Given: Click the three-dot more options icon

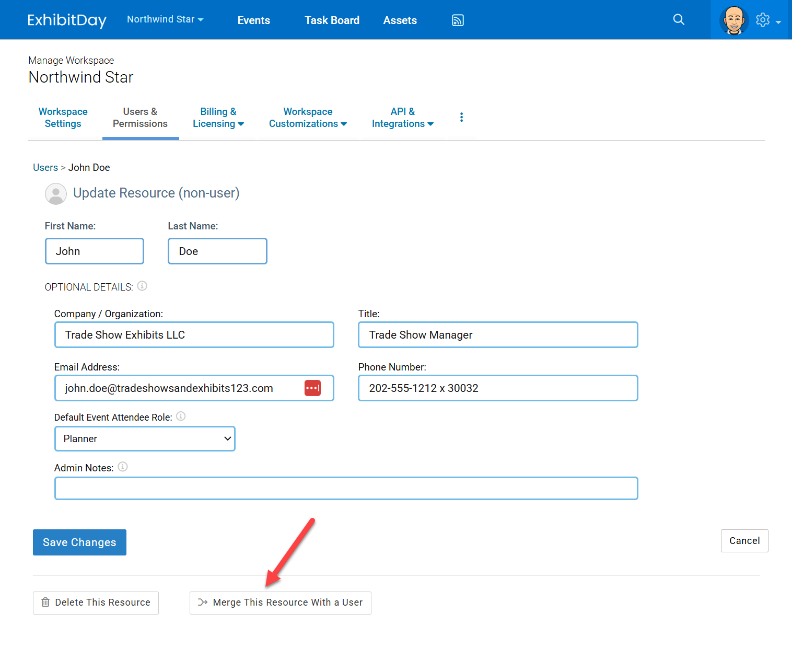Looking at the screenshot, I should (x=461, y=117).
